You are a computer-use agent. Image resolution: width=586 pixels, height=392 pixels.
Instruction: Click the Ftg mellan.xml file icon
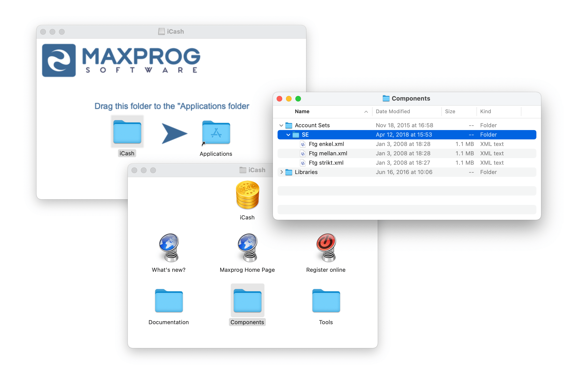coord(303,153)
